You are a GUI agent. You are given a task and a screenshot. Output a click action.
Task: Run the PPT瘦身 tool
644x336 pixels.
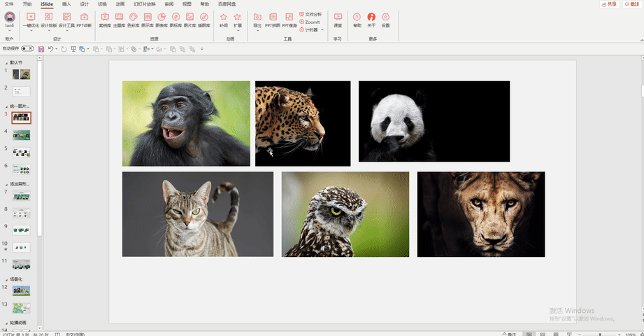289,20
